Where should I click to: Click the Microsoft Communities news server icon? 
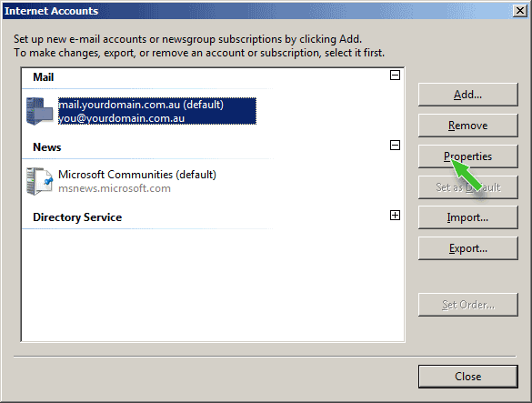click(40, 181)
